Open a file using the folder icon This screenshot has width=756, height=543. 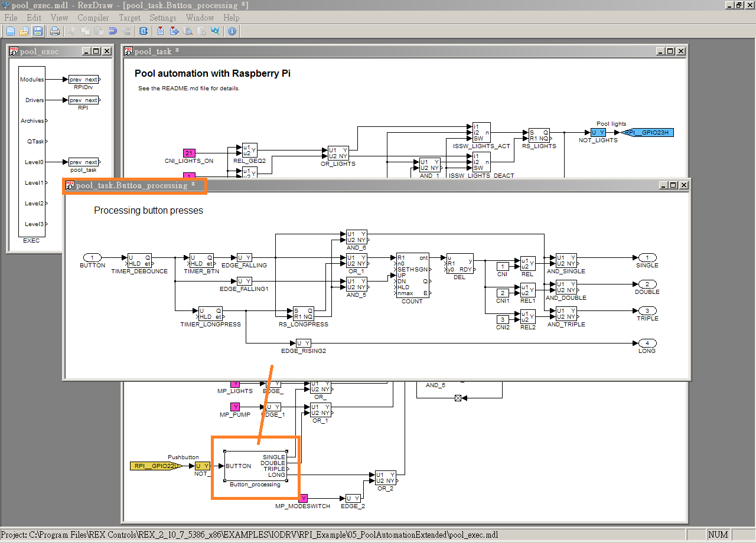pos(24,31)
